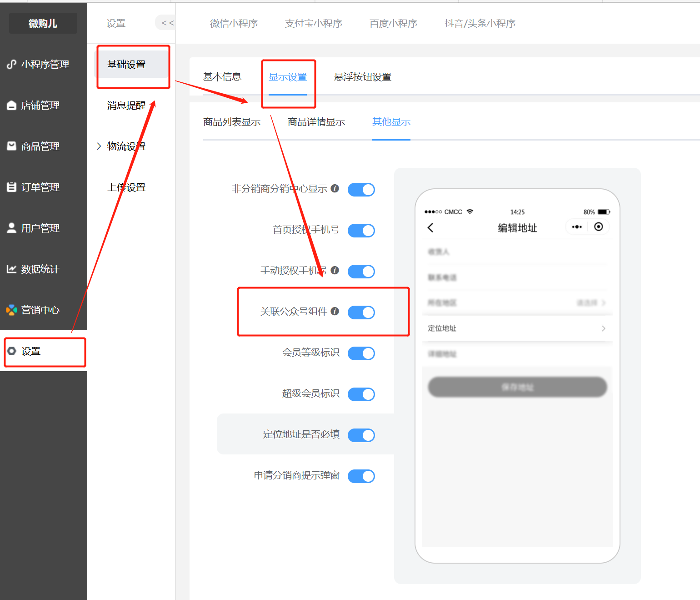Viewport: 700px width, 600px height.
Task: Toggle 会员等级标识 switch
Action: pyautogui.click(x=361, y=353)
